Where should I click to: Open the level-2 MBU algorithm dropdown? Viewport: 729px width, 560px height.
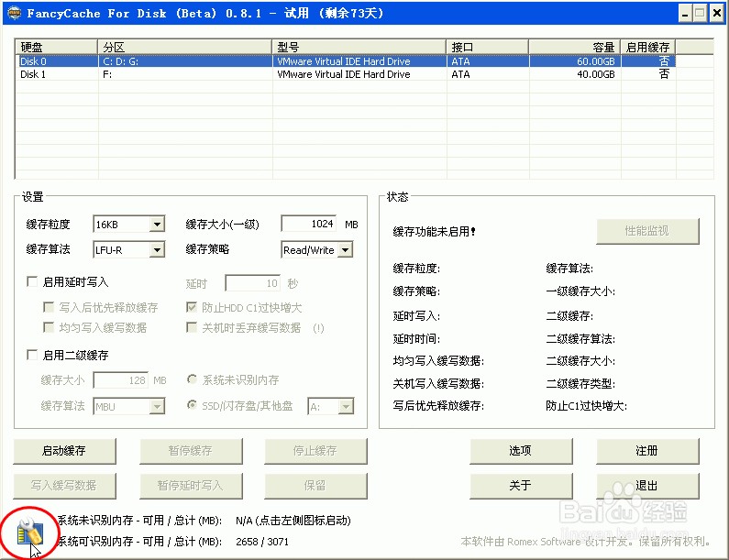point(158,407)
